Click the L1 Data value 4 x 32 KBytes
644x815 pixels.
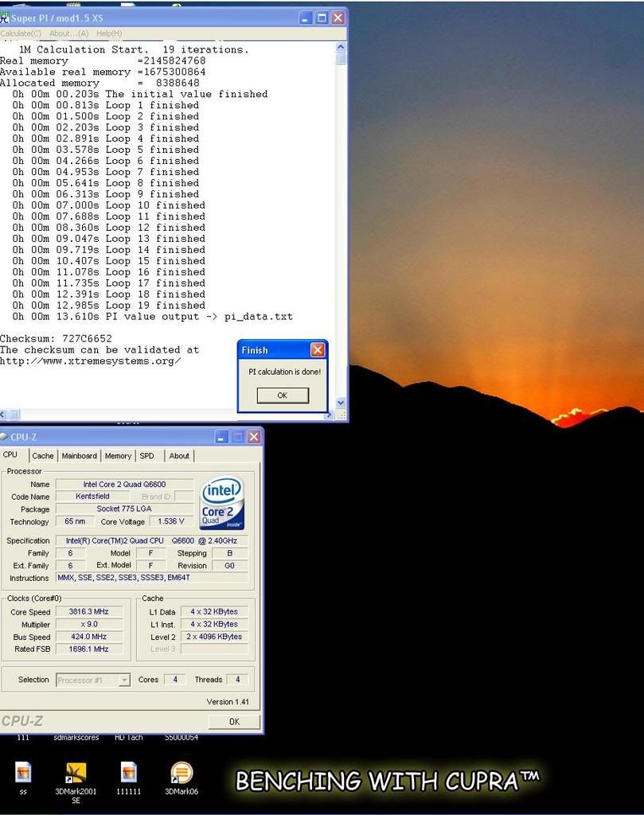coord(214,612)
